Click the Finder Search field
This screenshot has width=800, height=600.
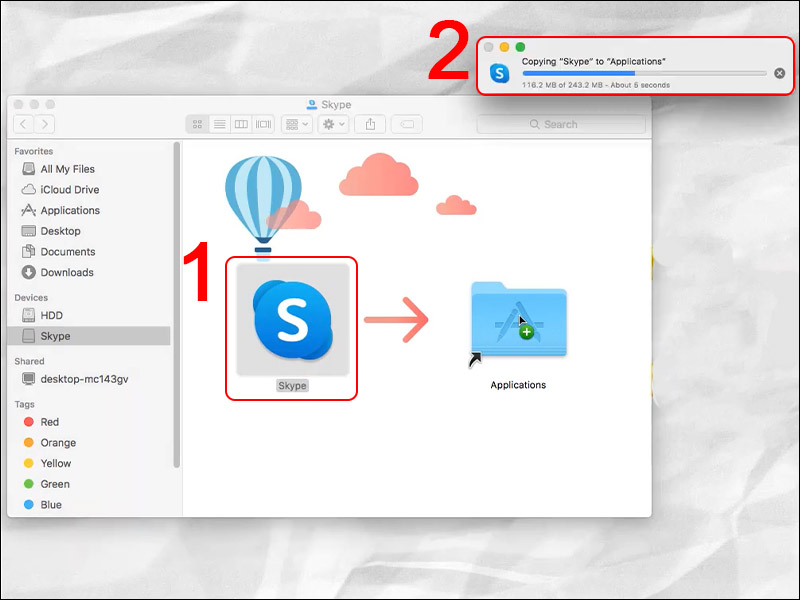coord(561,124)
